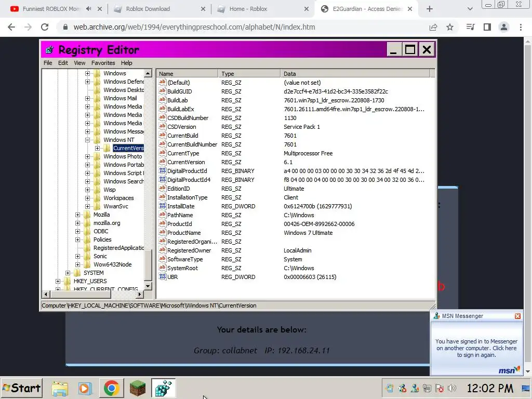This screenshot has width=532, height=399.
Task: Expand the Wow6432Node tree node
Action: point(78,264)
